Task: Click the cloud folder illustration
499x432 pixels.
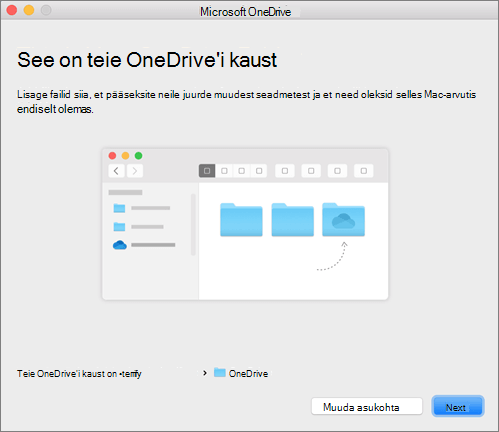Action: point(343,220)
